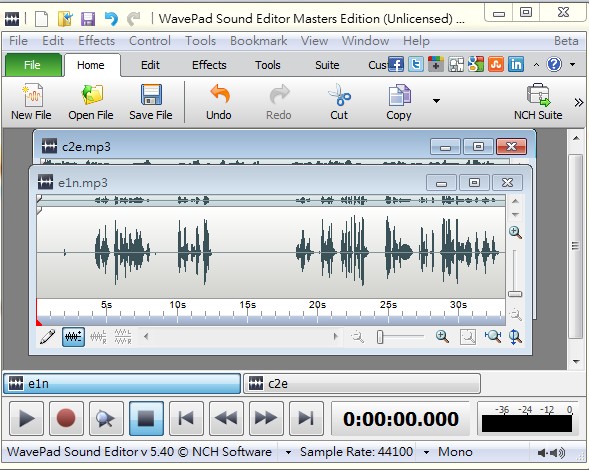Click the Beta menu item

pos(566,41)
